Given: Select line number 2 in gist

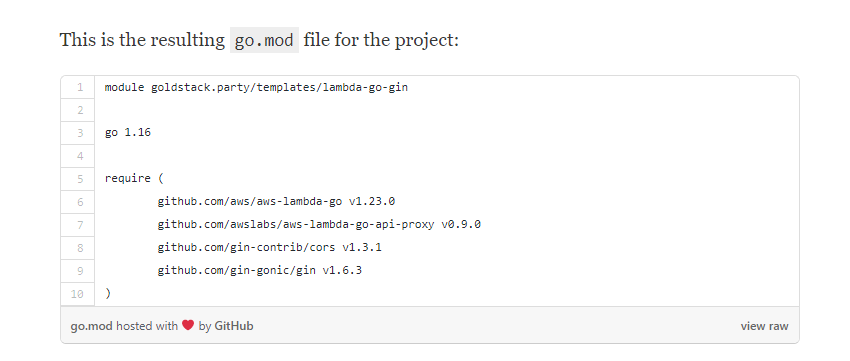Looking at the screenshot, I should [x=80, y=110].
